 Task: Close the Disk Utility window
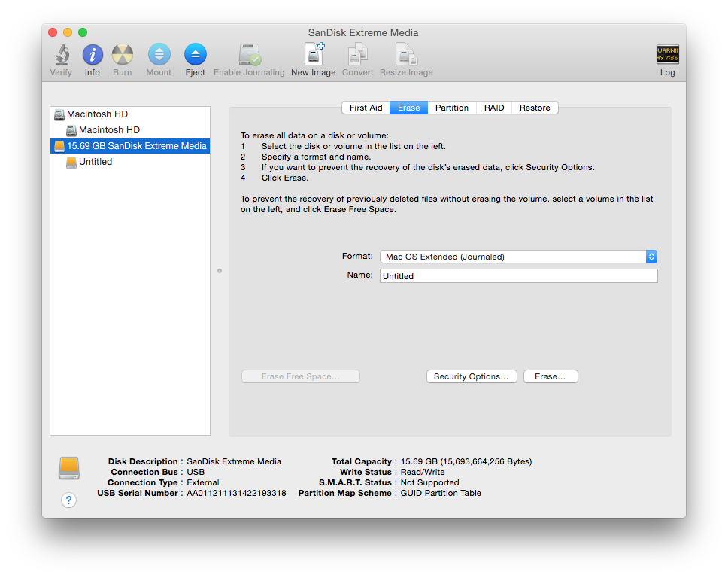(x=53, y=32)
